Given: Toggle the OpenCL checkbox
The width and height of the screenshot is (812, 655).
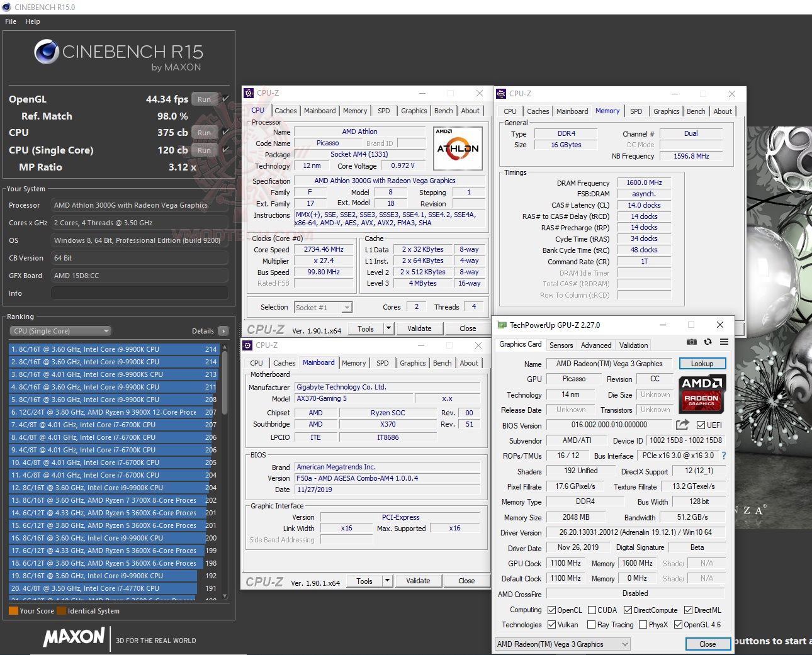Looking at the screenshot, I should (x=551, y=610).
